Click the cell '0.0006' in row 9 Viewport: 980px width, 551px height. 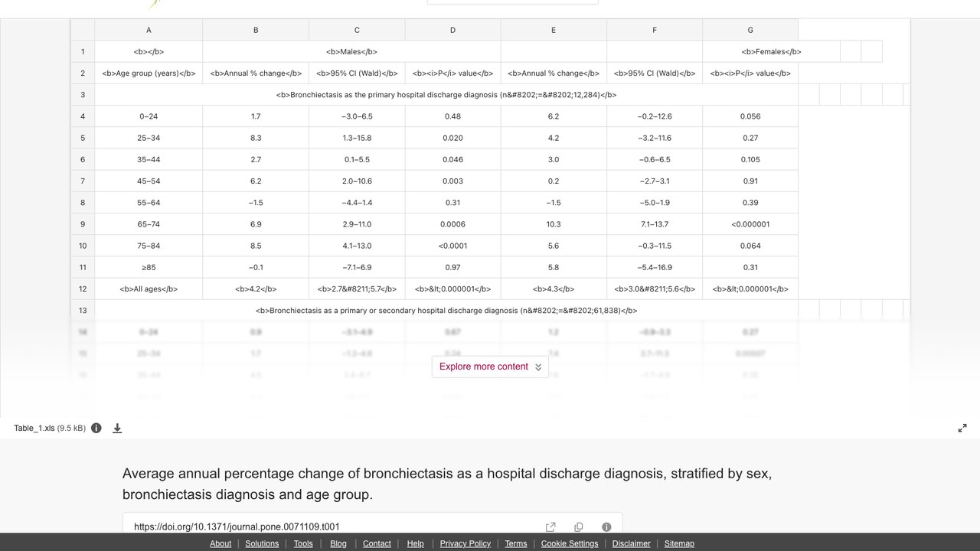click(x=452, y=224)
